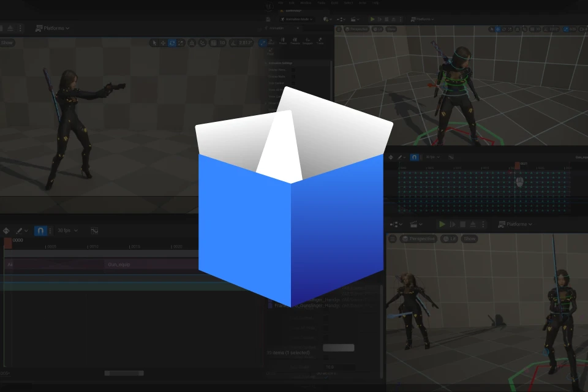The width and height of the screenshot is (588, 392).
Task: Open the Tools menu in BattleMap window
Action: pyautogui.click(x=322, y=3)
